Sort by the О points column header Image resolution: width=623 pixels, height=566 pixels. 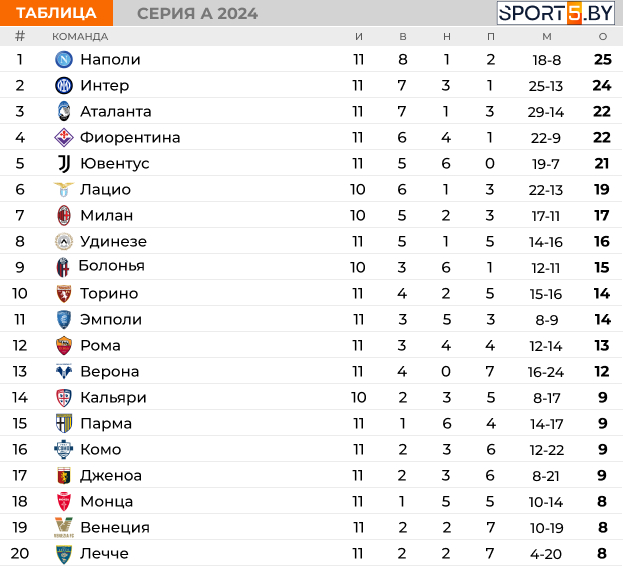pos(603,37)
